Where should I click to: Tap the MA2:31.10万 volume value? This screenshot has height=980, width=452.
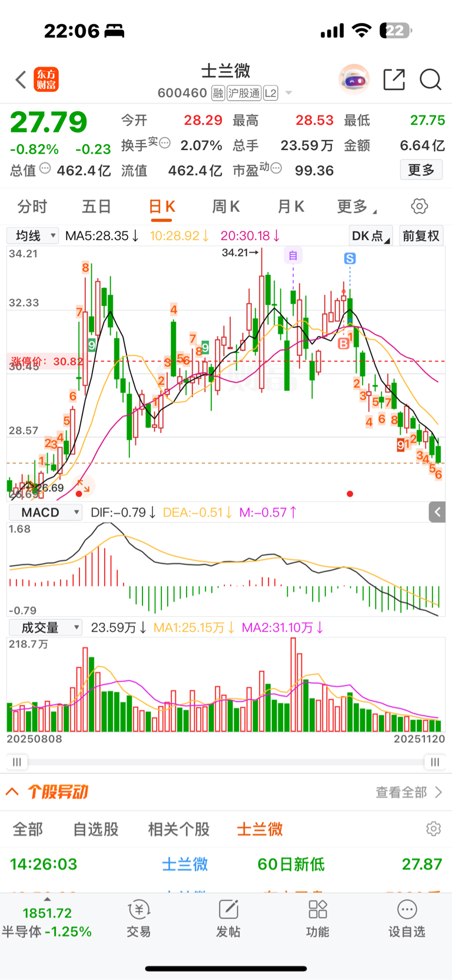tap(282, 627)
